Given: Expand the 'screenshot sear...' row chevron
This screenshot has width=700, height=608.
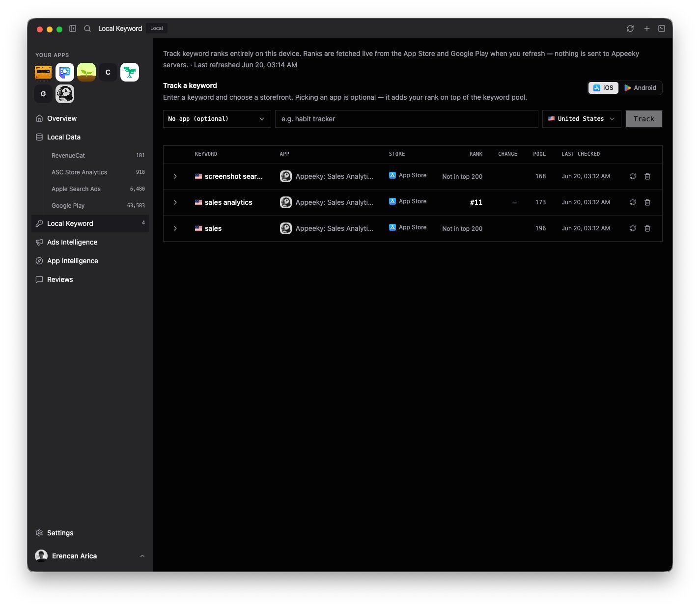Looking at the screenshot, I should tap(175, 176).
